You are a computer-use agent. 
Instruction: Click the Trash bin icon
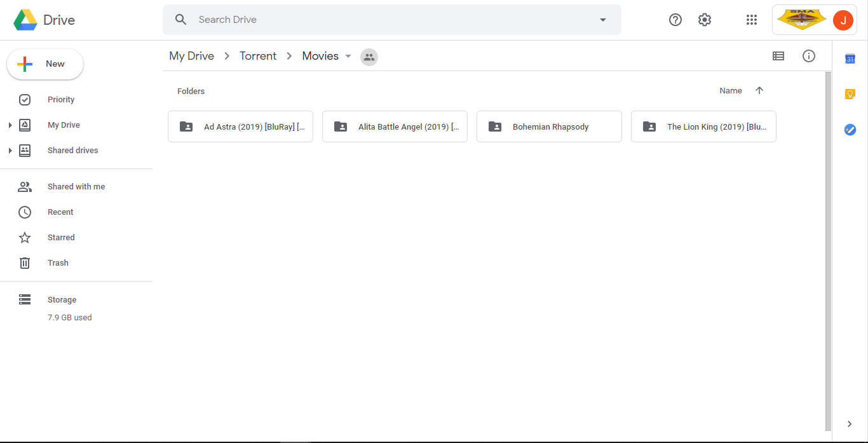click(25, 263)
